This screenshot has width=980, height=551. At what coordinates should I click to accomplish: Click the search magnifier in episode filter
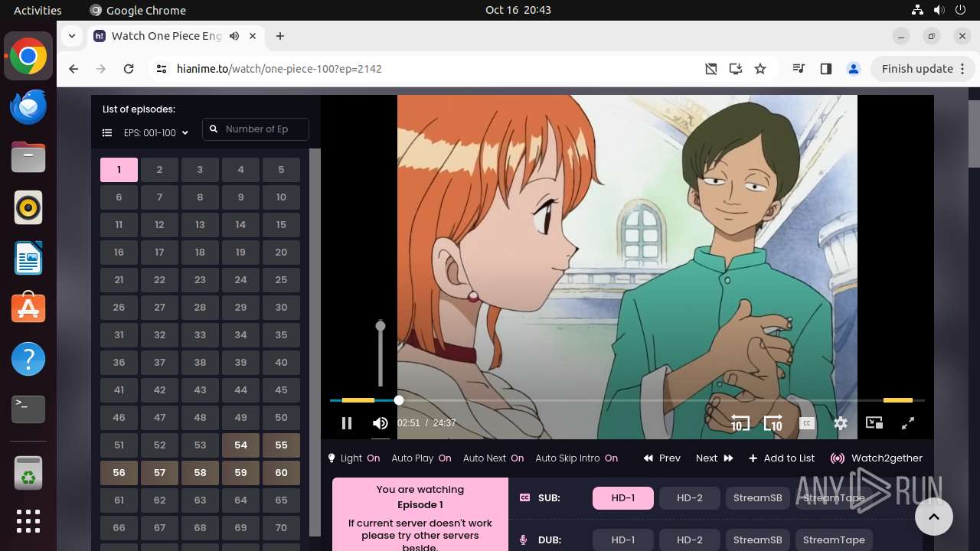click(214, 129)
